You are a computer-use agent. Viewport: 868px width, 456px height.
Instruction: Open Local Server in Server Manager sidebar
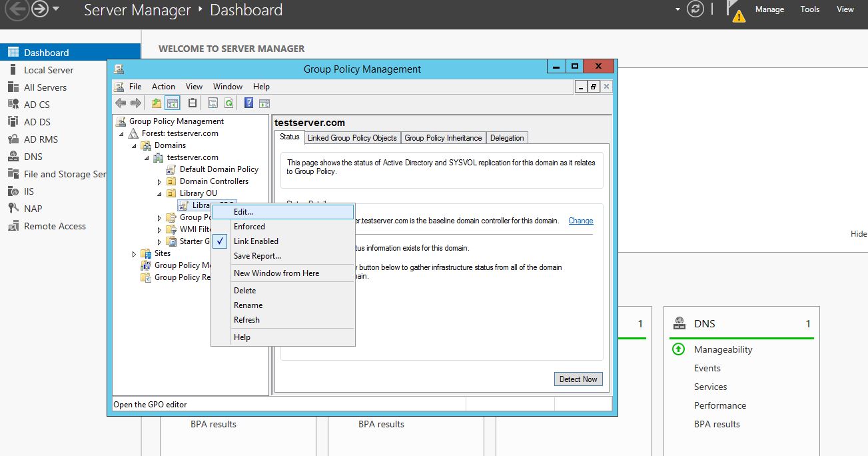pos(49,70)
